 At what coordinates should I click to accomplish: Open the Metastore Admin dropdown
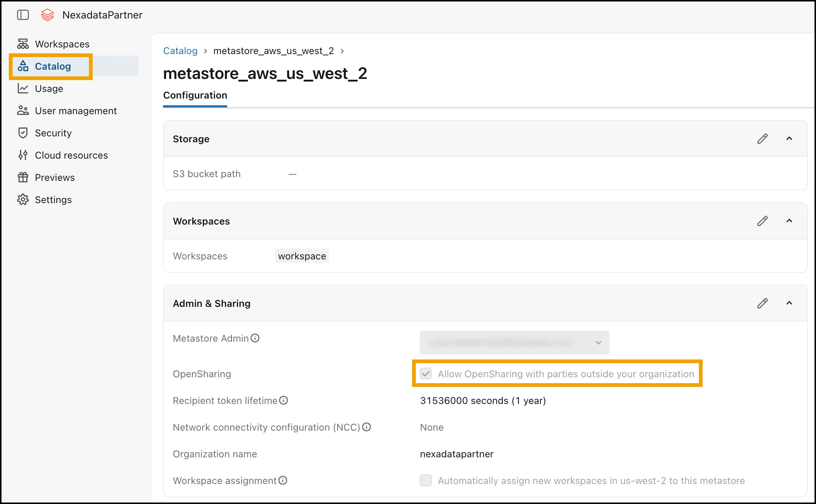[x=514, y=342]
